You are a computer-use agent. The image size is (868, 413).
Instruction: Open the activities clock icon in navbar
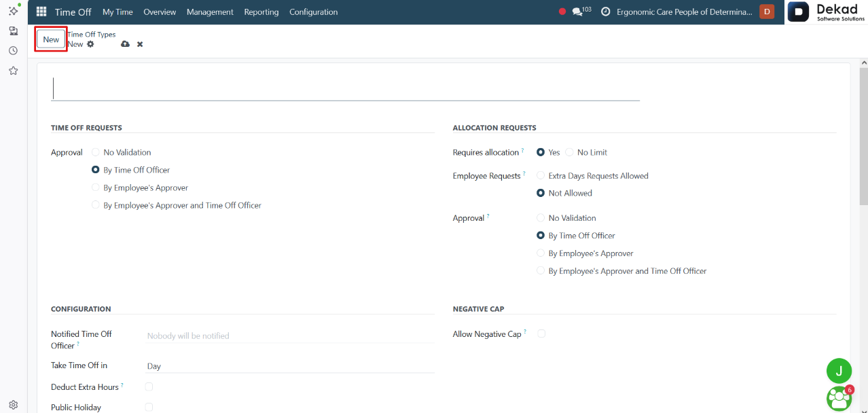[x=605, y=12]
